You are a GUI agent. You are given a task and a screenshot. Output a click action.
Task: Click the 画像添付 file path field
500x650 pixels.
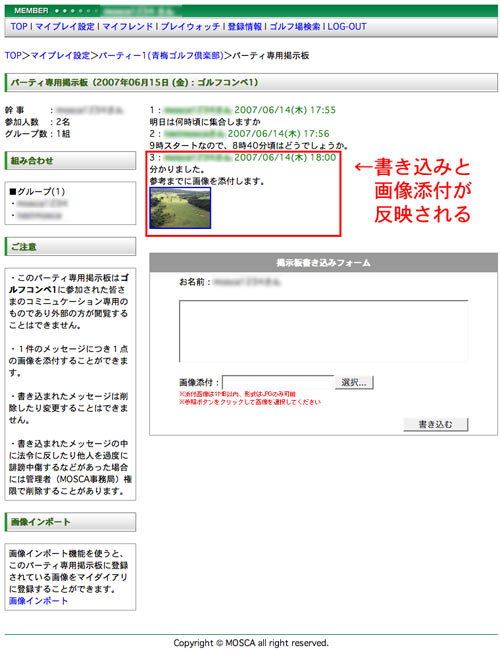[278, 382]
